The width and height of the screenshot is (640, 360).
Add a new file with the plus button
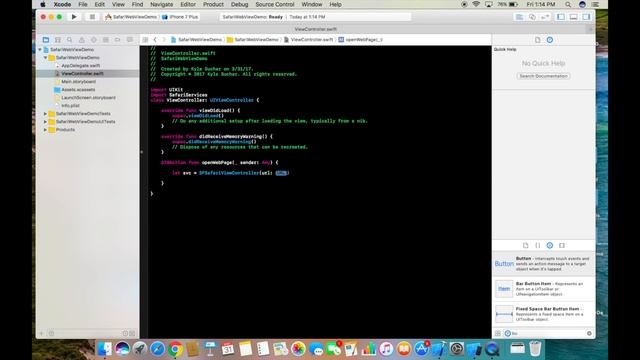(41, 333)
